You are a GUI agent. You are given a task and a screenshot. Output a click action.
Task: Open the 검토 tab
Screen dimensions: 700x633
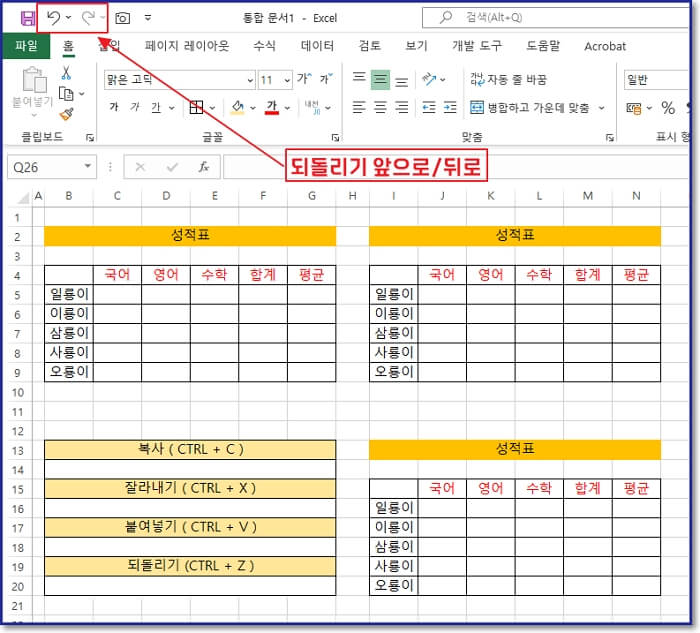tap(370, 46)
